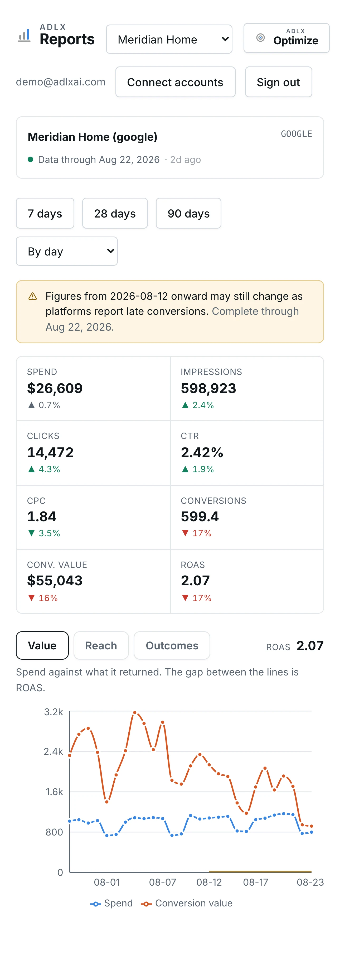Click the warning triangle icon in the notice
The image size is (340, 980).
click(x=33, y=296)
